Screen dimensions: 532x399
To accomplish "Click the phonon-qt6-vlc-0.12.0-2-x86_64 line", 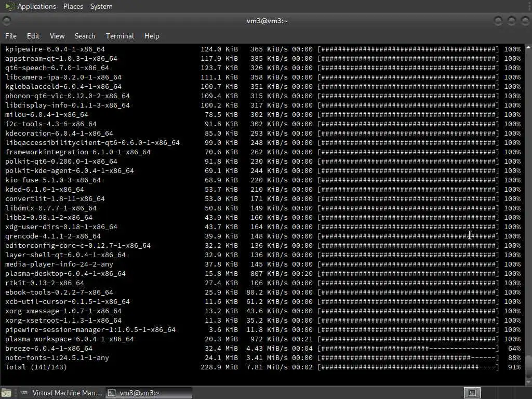I will tap(263, 96).
